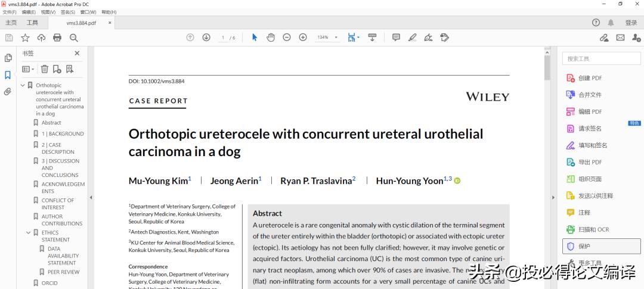Screen dimensions: 644x289
Task: Open the 帮助(H) menu
Action: (x=109, y=13)
